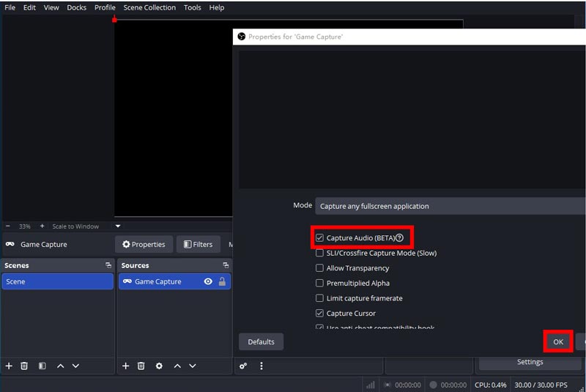Zoom out preview with minus icon
The image size is (586, 392).
(x=8, y=226)
